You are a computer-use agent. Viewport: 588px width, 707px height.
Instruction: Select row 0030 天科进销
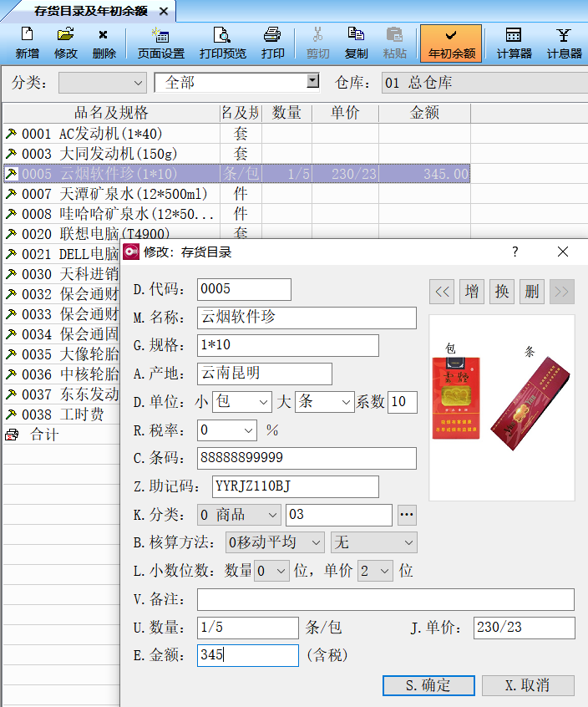click(x=62, y=274)
